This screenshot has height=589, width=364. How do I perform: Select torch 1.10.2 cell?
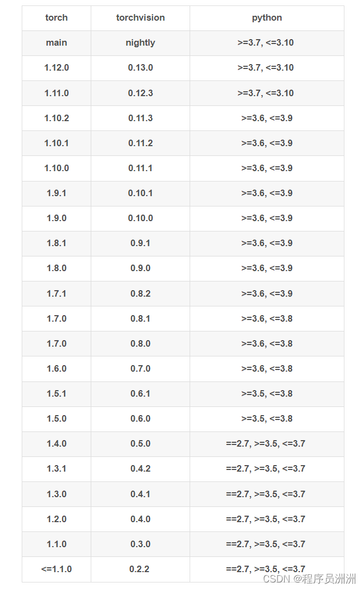click(x=57, y=118)
